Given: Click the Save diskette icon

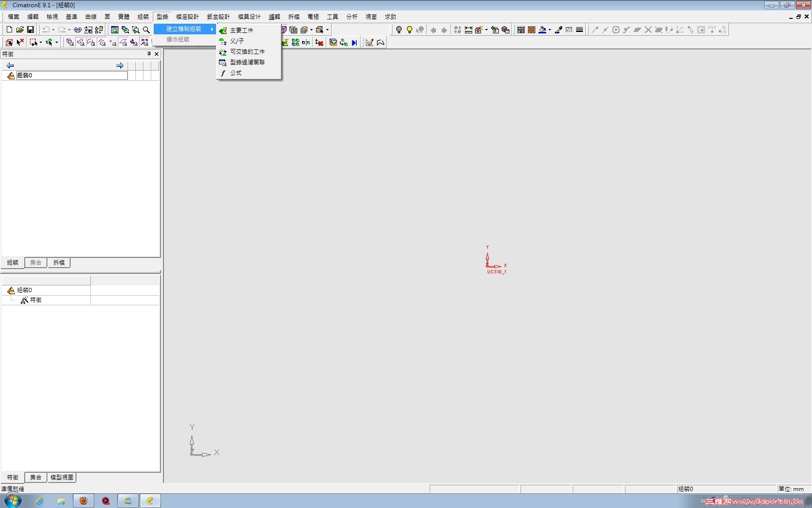Looking at the screenshot, I should pos(30,30).
